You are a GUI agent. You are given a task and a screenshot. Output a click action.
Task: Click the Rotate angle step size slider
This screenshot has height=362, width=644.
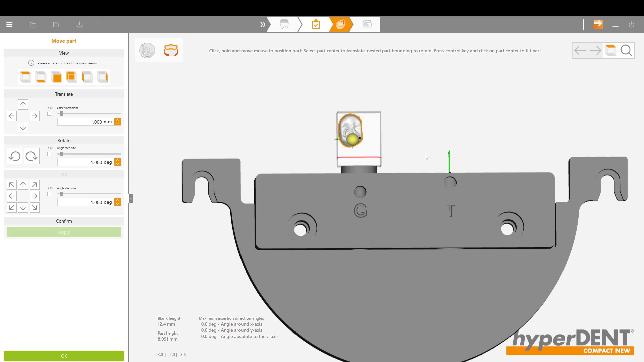point(89,154)
